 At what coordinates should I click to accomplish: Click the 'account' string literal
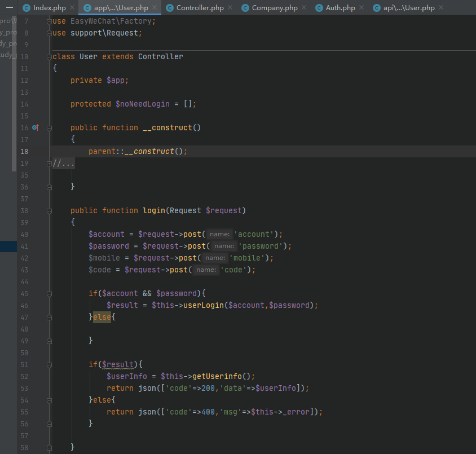tap(254, 234)
